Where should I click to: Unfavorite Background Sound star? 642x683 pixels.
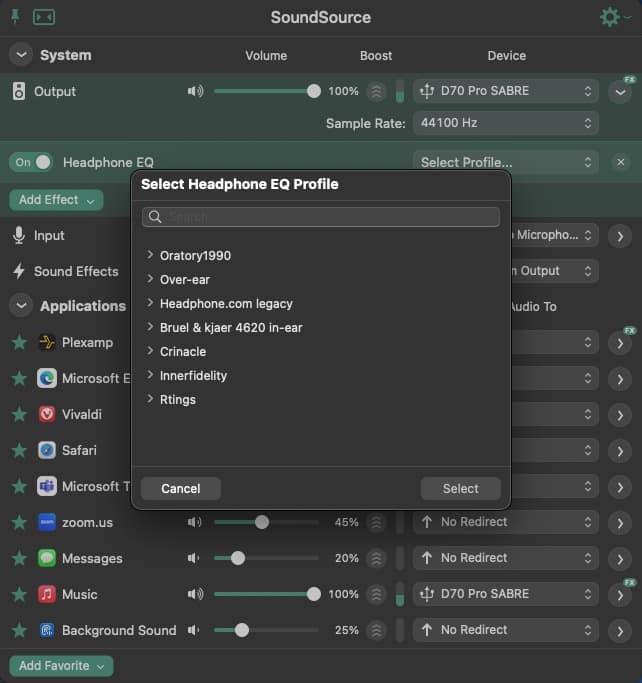pyautogui.click(x=19, y=630)
